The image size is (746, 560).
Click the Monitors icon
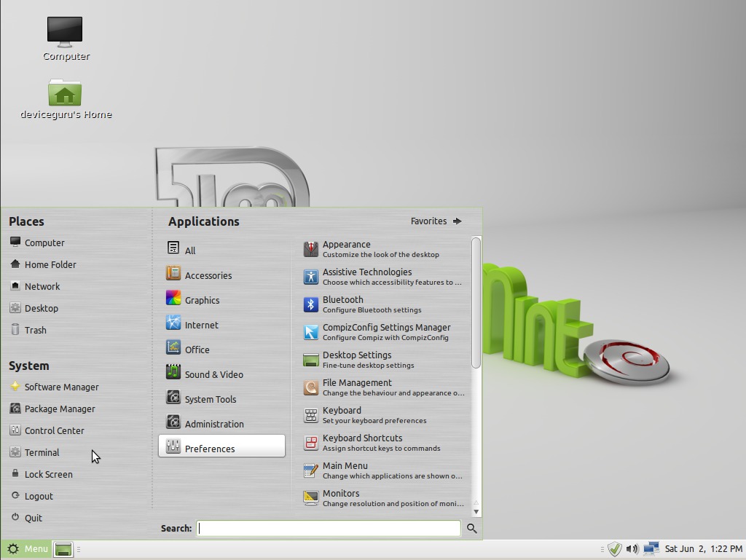click(310, 497)
